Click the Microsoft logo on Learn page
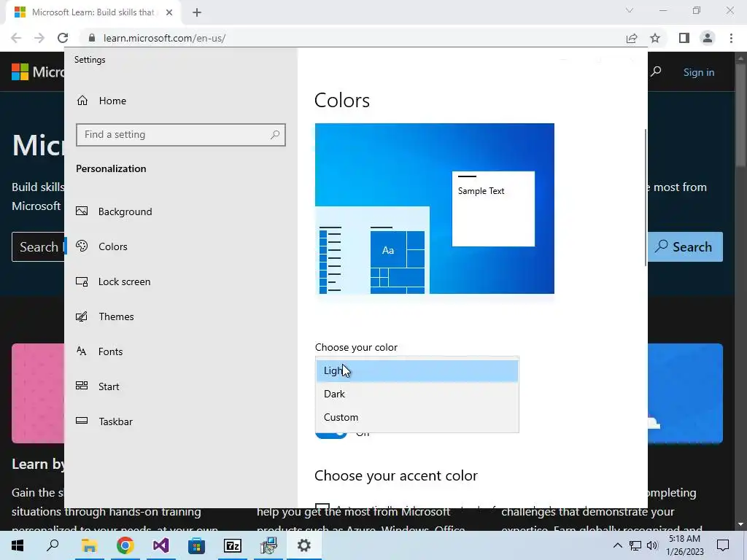 (20, 72)
